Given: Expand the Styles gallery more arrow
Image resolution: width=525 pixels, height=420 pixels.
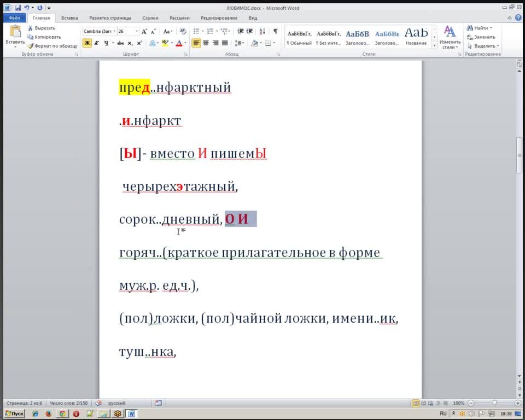Looking at the screenshot, I should tap(435, 46).
